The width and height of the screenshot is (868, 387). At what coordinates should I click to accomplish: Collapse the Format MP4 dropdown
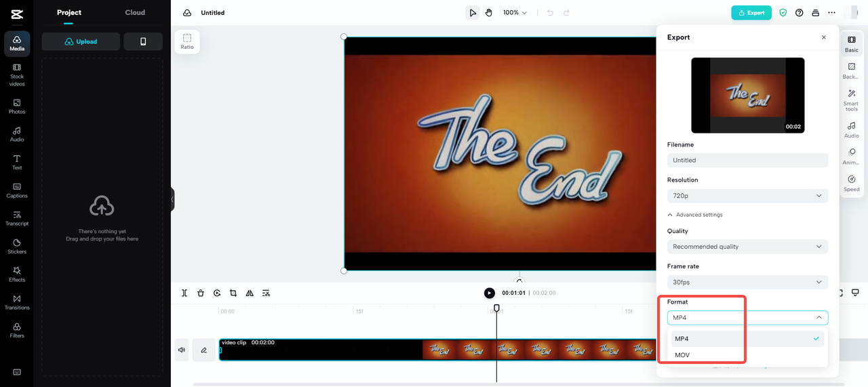(x=747, y=317)
